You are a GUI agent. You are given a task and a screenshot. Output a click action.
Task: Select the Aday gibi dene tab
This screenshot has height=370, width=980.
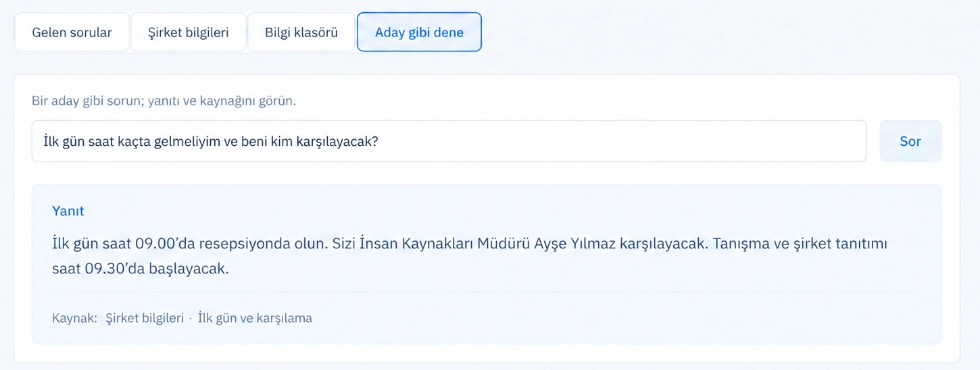pos(419,32)
